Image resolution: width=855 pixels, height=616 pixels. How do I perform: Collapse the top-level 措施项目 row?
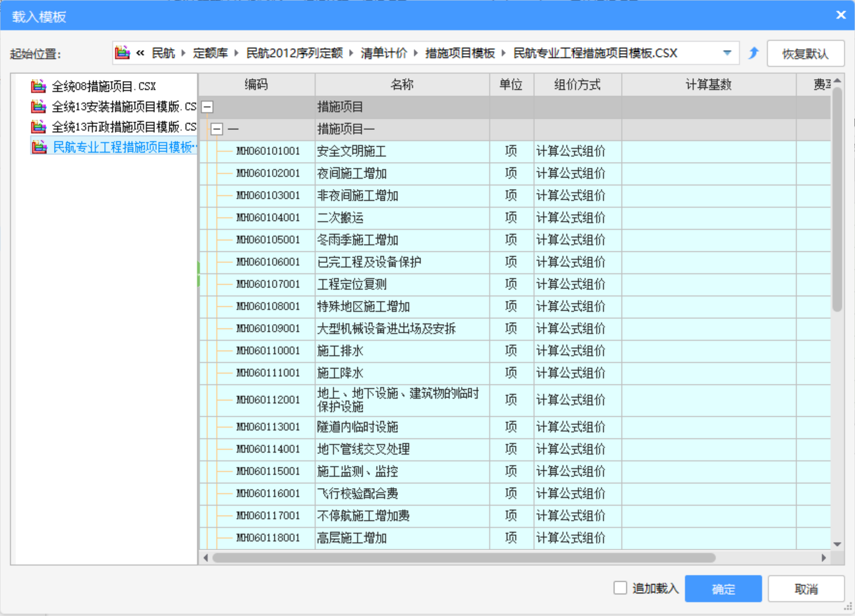pos(207,107)
